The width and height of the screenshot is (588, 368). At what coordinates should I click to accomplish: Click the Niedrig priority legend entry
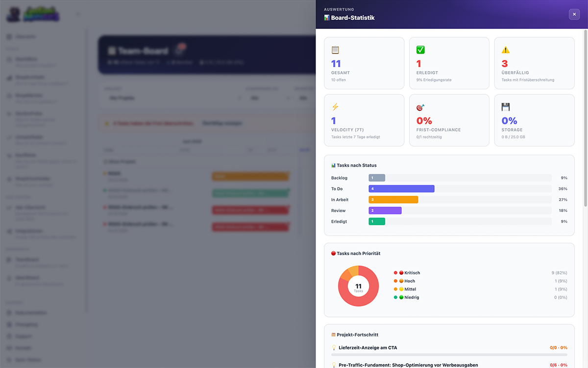tap(407, 297)
